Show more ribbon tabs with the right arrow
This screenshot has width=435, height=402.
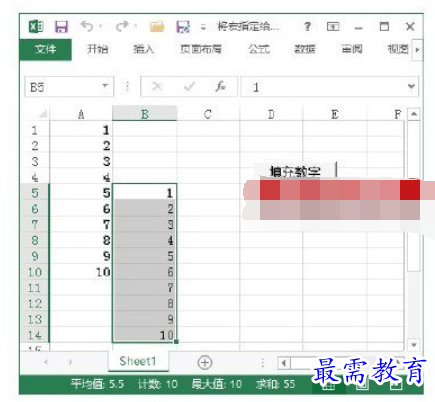pyautogui.click(x=417, y=50)
